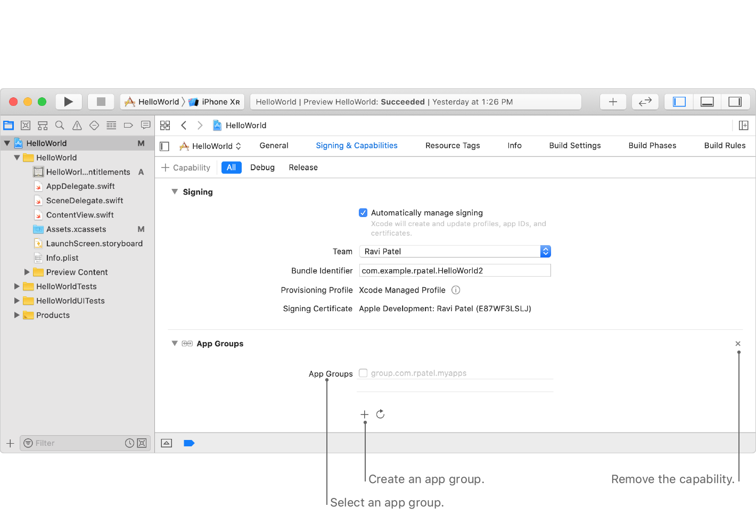This screenshot has height=532, width=756.
Task: Enable the group.com.rpatel.myapps app group
Action: tap(363, 373)
